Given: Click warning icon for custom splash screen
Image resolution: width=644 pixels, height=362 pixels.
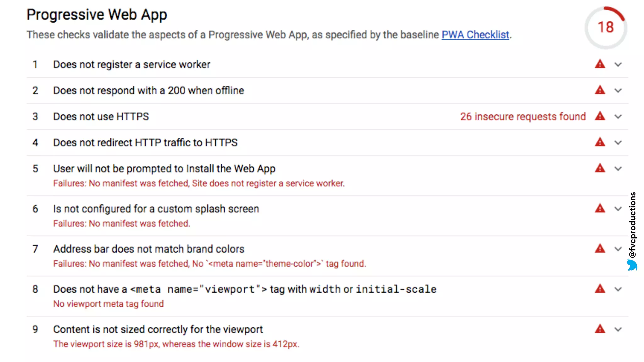Looking at the screenshot, I should point(600,209).
